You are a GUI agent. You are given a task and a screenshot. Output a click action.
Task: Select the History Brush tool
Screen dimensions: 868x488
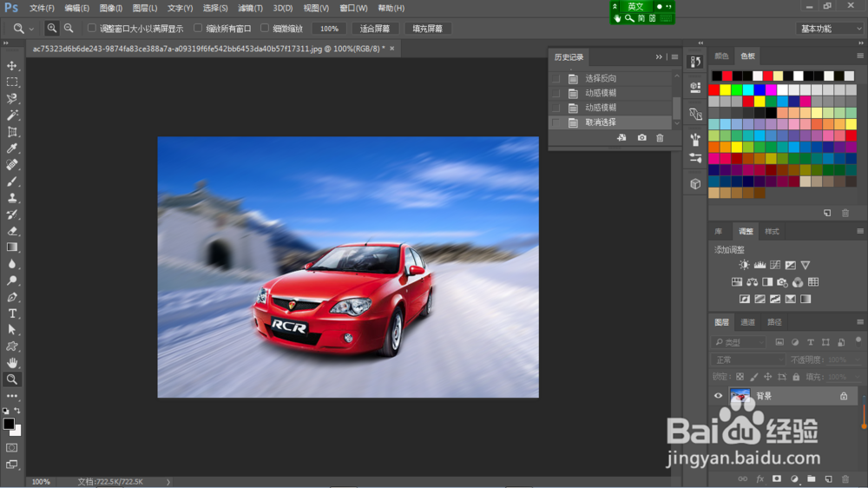click(11, 214)
